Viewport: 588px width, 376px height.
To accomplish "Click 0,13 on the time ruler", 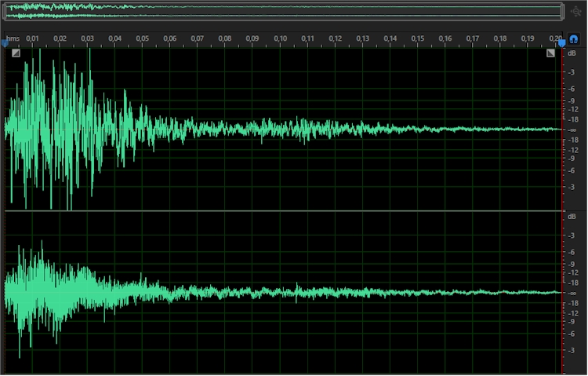I will tap(363, 38).
